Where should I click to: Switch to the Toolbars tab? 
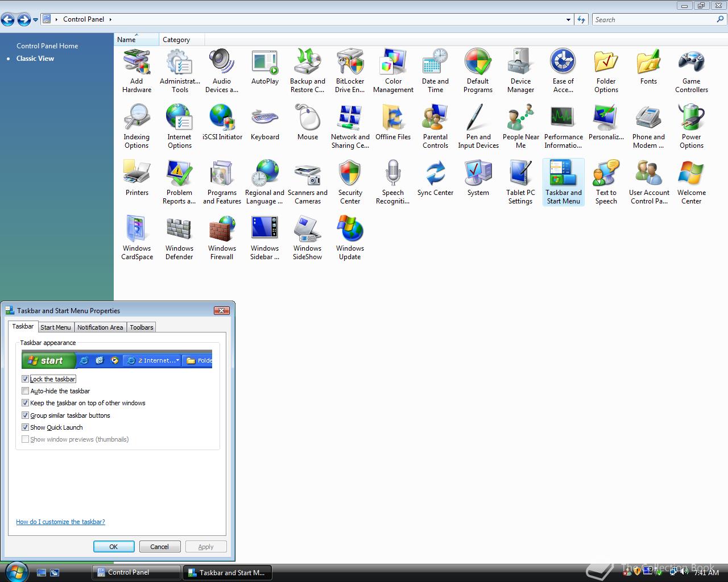pyautogui.click(x=141, y=327)
